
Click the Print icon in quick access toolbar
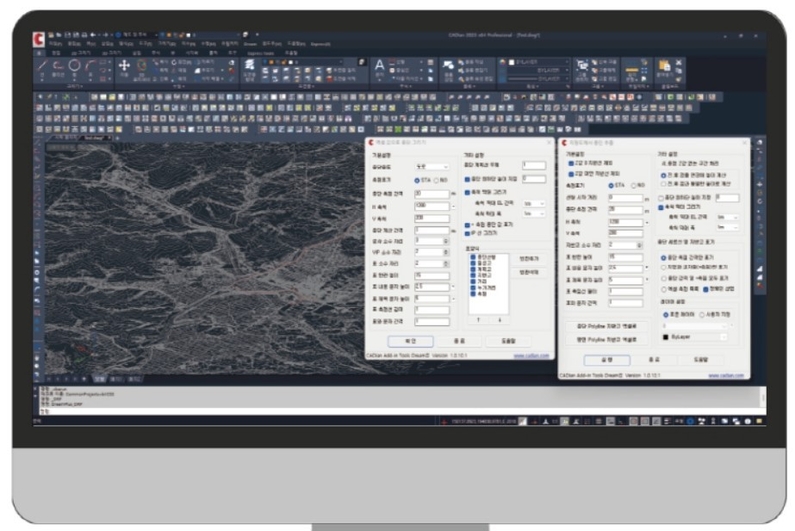[x=84, y=35]
